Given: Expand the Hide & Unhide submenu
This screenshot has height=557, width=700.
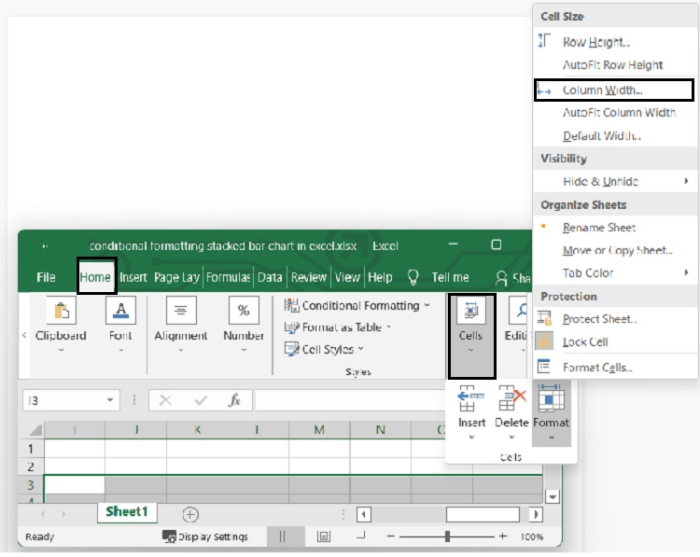Looking at the screenshot, I should coord(600,181).
